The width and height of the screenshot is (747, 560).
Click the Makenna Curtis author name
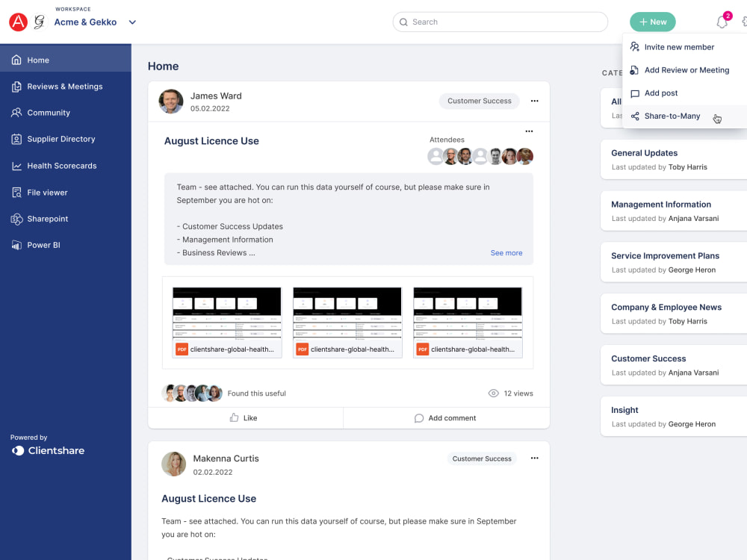(x=226, y=458)
